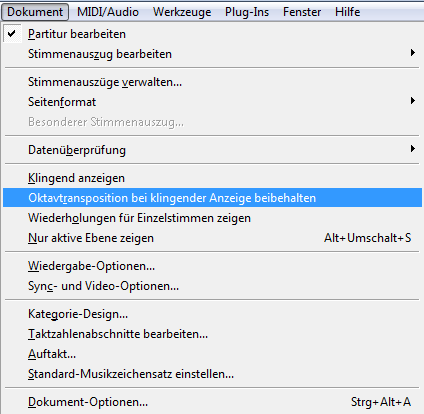Open Dokument-Optionen... entry
Viewport: 424px width, 414px height.
pyautogui.click(x=212, y=402)
